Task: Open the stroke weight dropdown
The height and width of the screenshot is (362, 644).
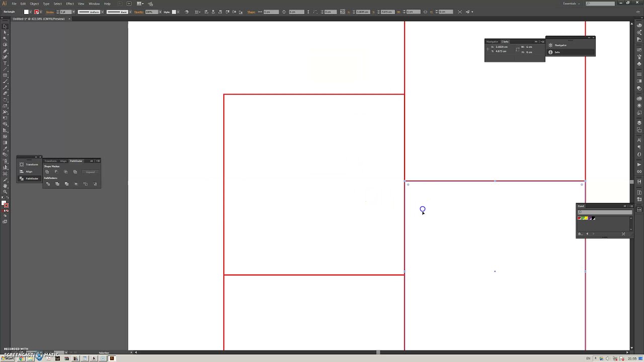Action: point(73,12)
